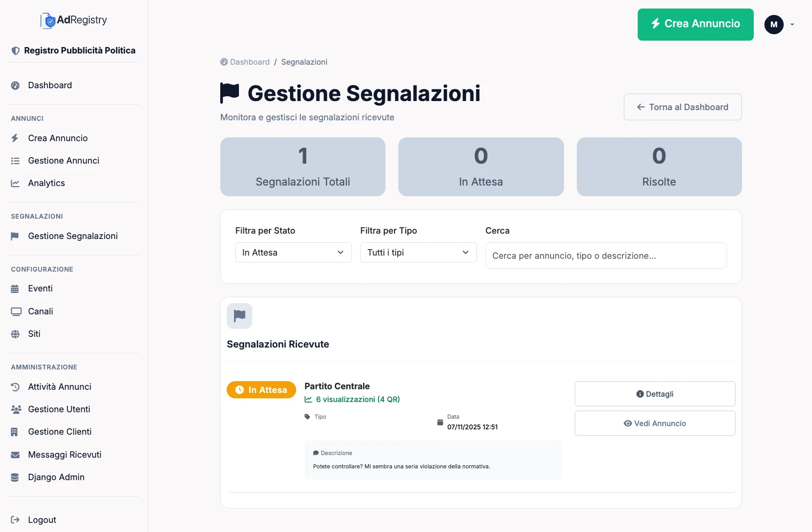Open the In Attesa status filter dropdown

pyautogui.click(x=293, y=252)
